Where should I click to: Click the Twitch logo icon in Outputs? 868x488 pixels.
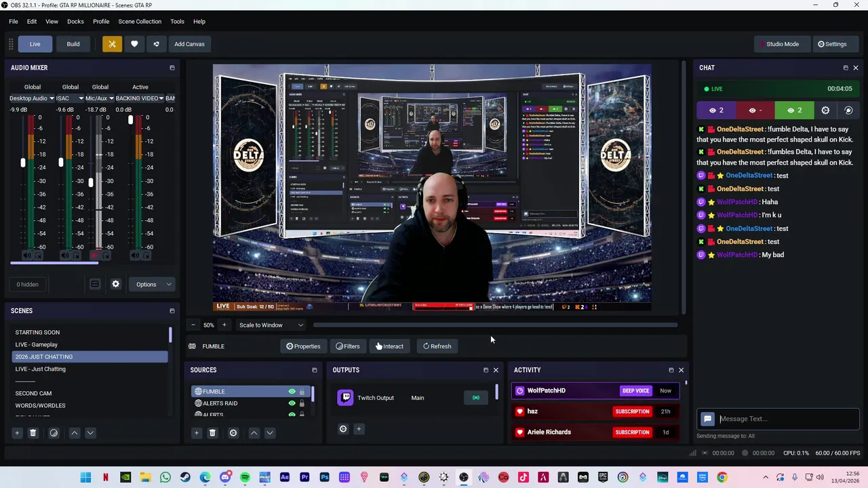coord(345,398)
